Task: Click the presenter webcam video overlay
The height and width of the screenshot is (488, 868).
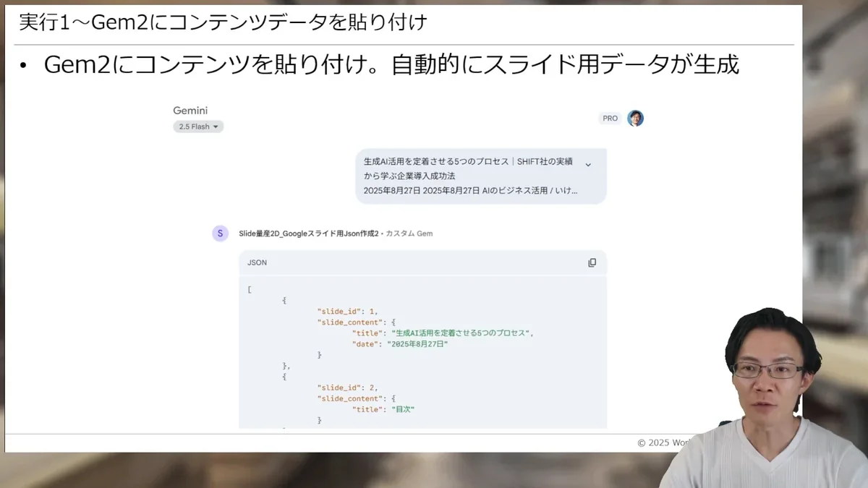Action: 767,398
